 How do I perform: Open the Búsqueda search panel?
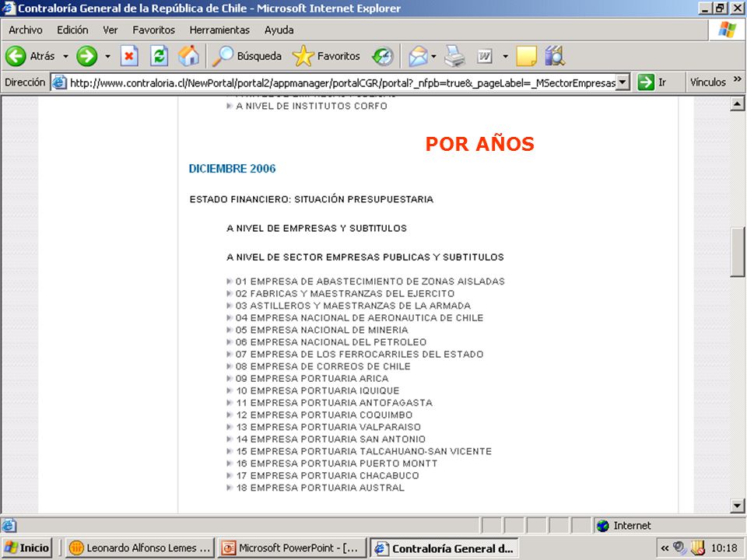247,56
